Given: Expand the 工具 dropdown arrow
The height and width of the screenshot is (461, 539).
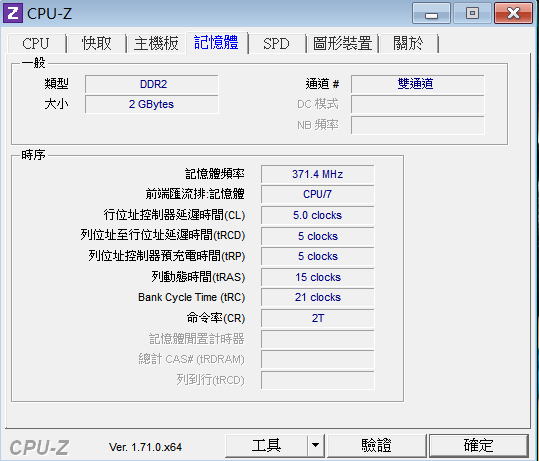Looking at the screenshot, I should pos(315,446).
